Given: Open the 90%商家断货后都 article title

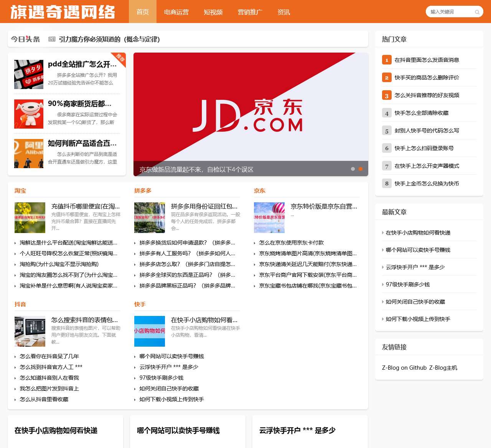Looking at the screenshot, I should click(80, 104).
